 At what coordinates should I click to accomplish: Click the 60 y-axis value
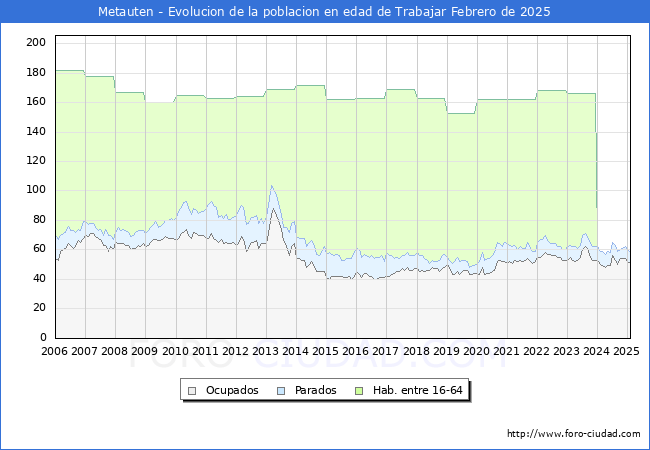tap(39, 249)
